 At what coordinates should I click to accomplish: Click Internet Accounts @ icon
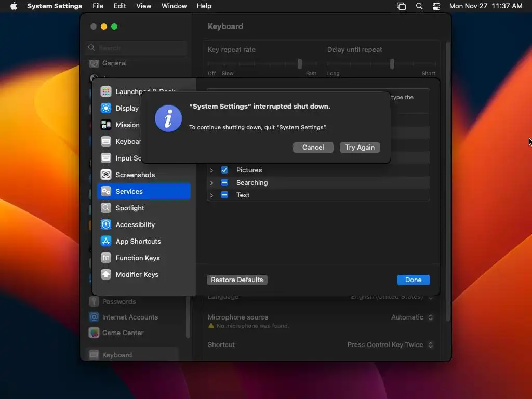94,317
